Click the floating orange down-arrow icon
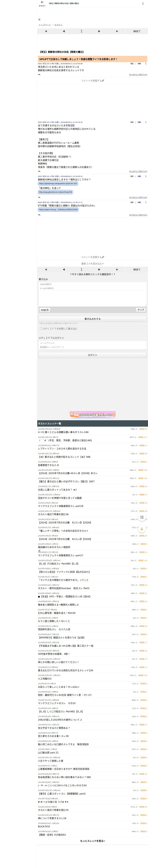The width and height of the screenshot is (148, 868). [142, 529]
